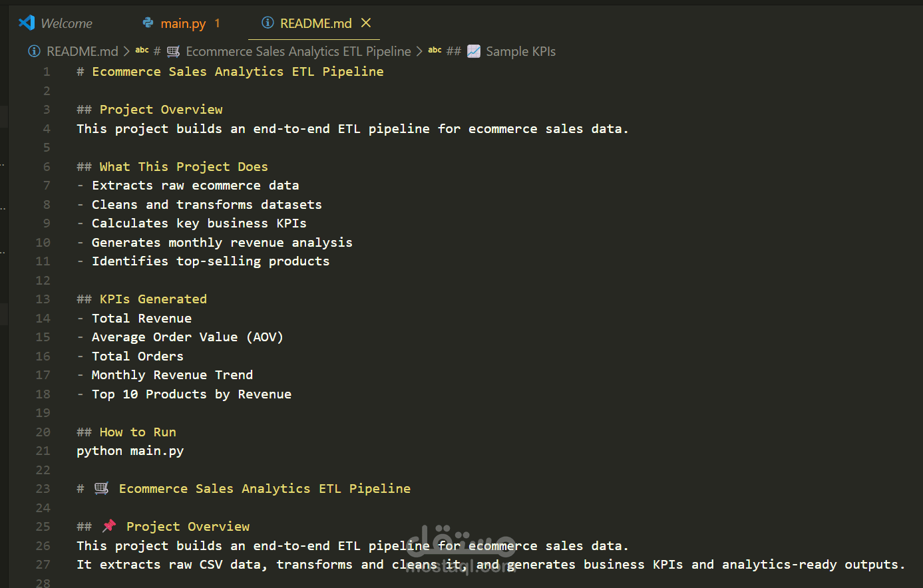The image size is (923, 588).
Task: Click the abc symbol icon before Sample KPIs
Action: (x=435, y=51)
